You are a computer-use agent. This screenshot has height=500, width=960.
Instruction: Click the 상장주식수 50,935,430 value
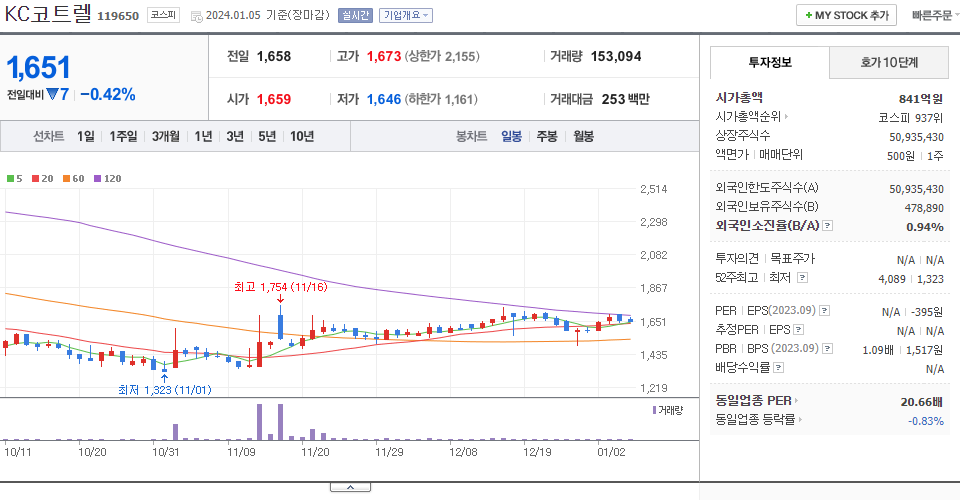(x=917, y=137)
